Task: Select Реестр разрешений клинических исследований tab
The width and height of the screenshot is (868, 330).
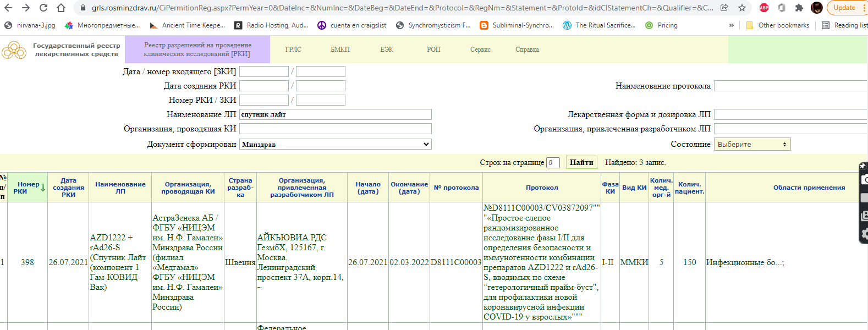Action: tap(197, 50)
